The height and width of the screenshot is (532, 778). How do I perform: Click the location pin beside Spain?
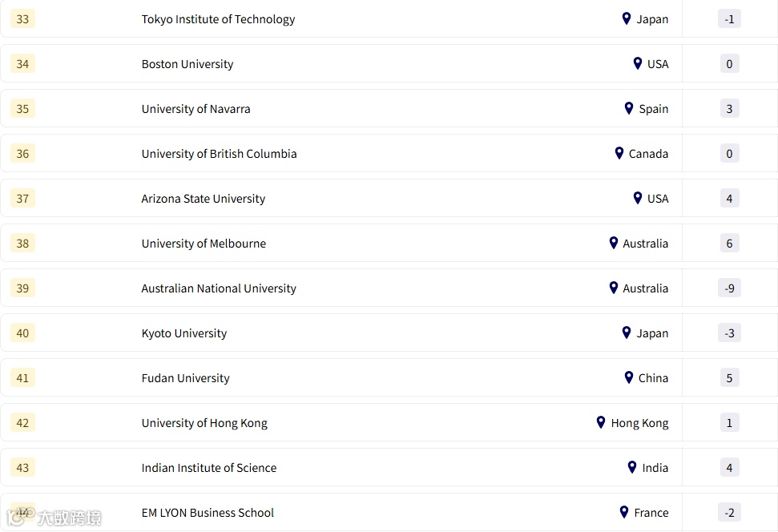tap(629, 108)
